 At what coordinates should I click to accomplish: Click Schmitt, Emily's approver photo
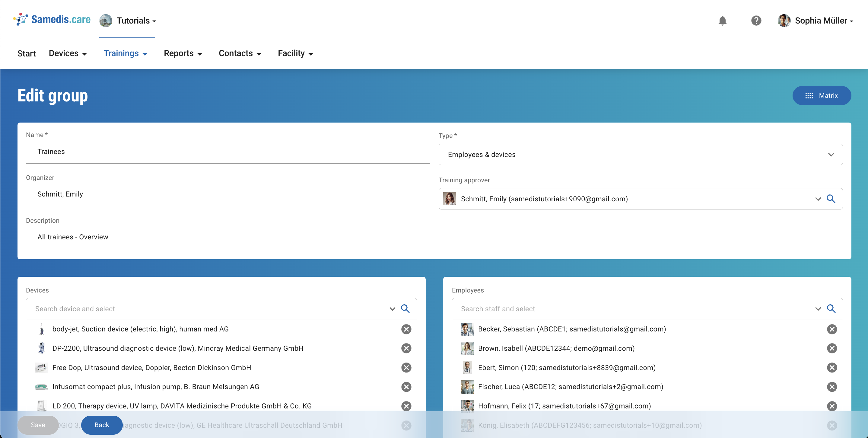point(450,199)
